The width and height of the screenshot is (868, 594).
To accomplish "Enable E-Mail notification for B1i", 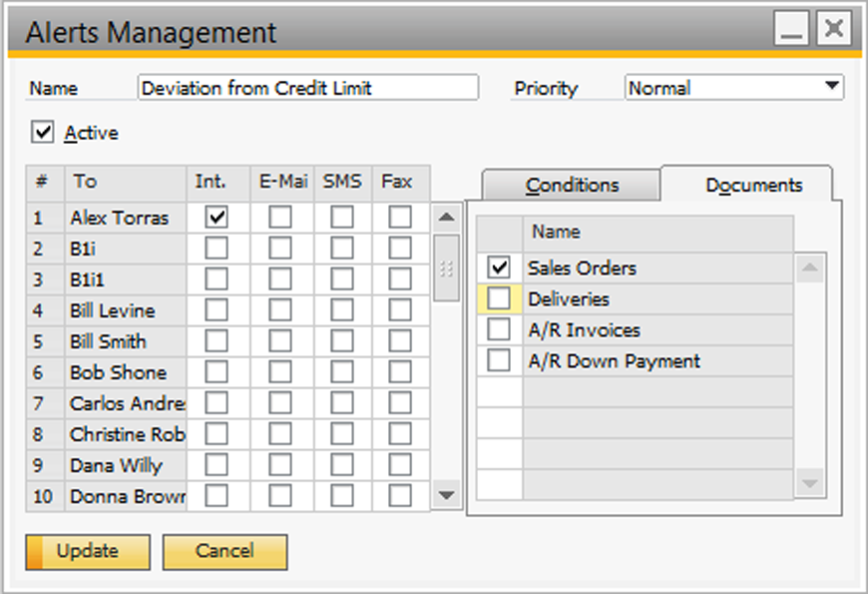I will [279, 248].
